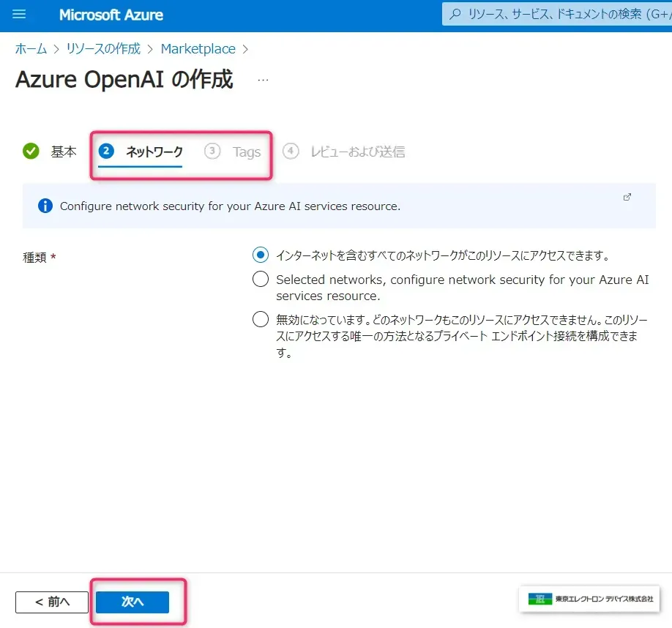672x628 pixels.
Task: Click the step 2 circle icon
Action: tap(107, 151)
